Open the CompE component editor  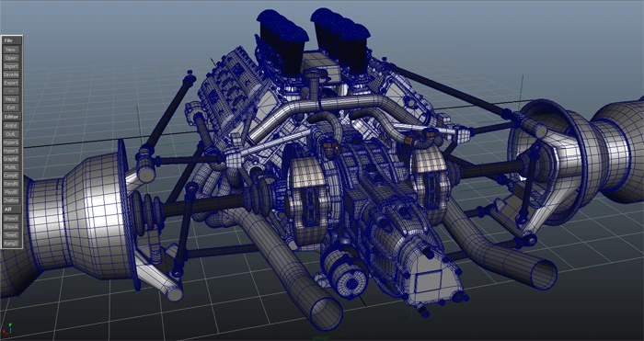coord(11,176)
